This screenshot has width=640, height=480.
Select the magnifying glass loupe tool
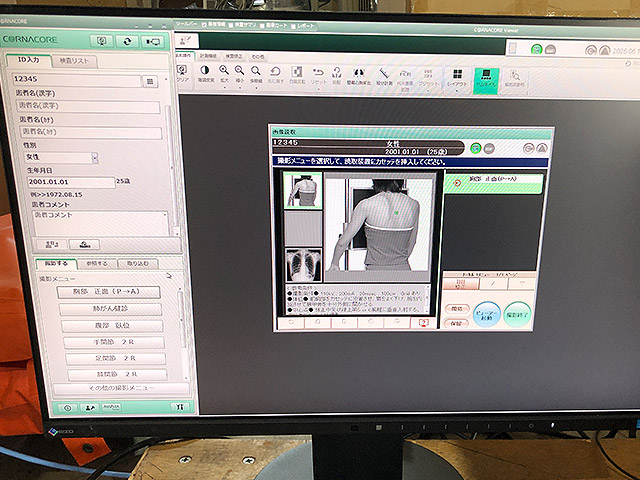[256, 71]
